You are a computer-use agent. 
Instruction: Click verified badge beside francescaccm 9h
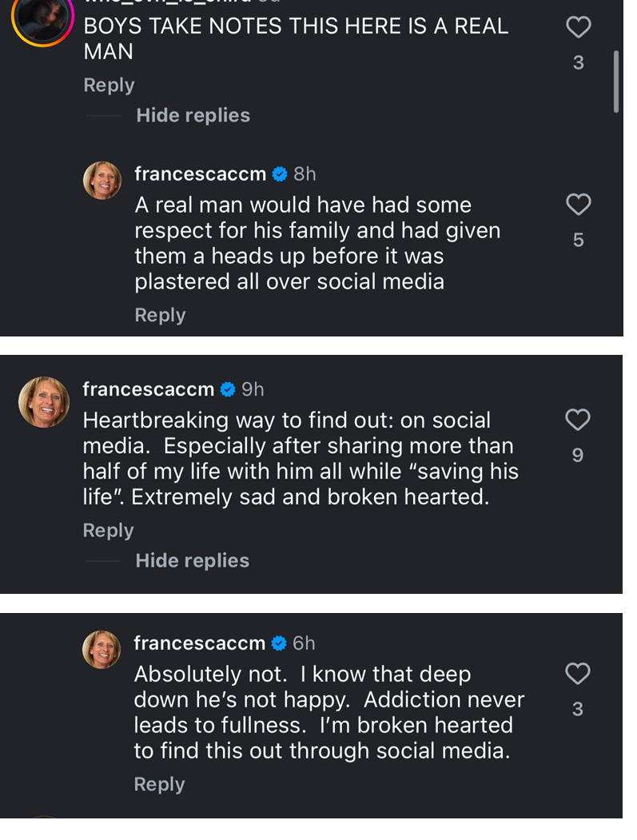click(x=228, y=389)
